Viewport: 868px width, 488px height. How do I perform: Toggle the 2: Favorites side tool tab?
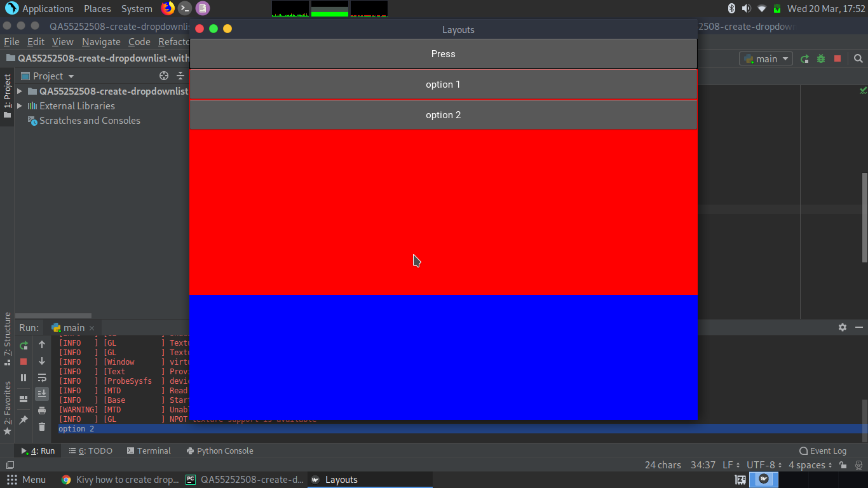pyautogui.click(x=7, y=408)
